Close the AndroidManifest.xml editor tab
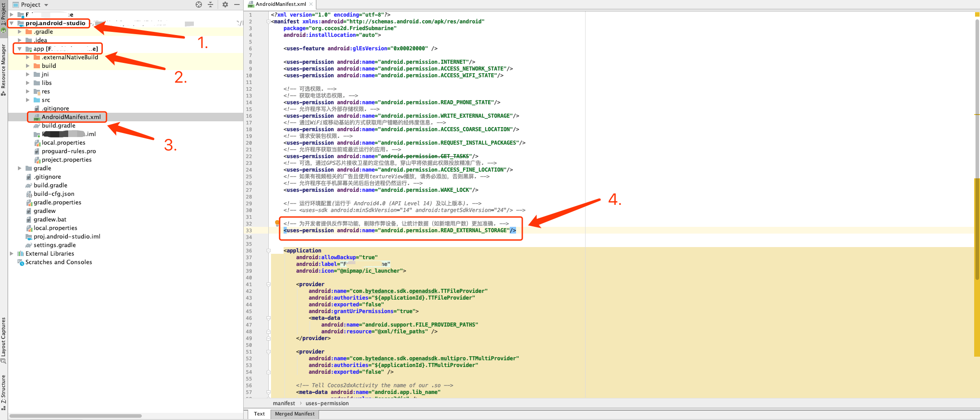 (x=311, y=4)
